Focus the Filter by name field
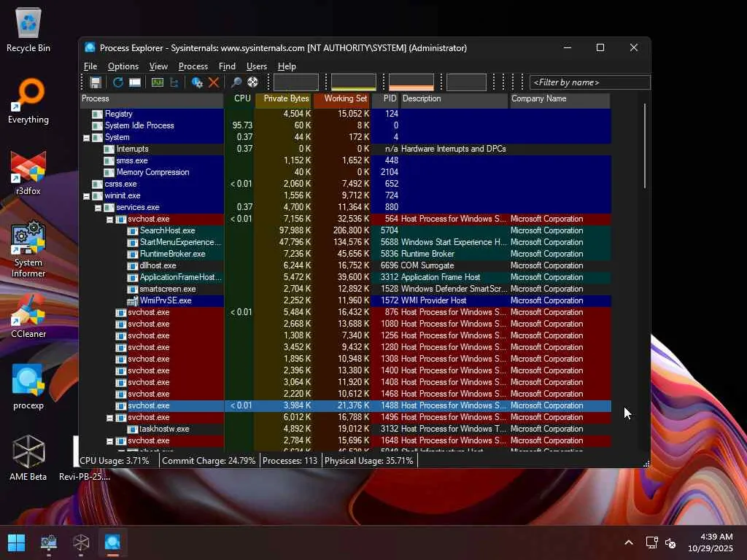 click(x=589, y=82)
